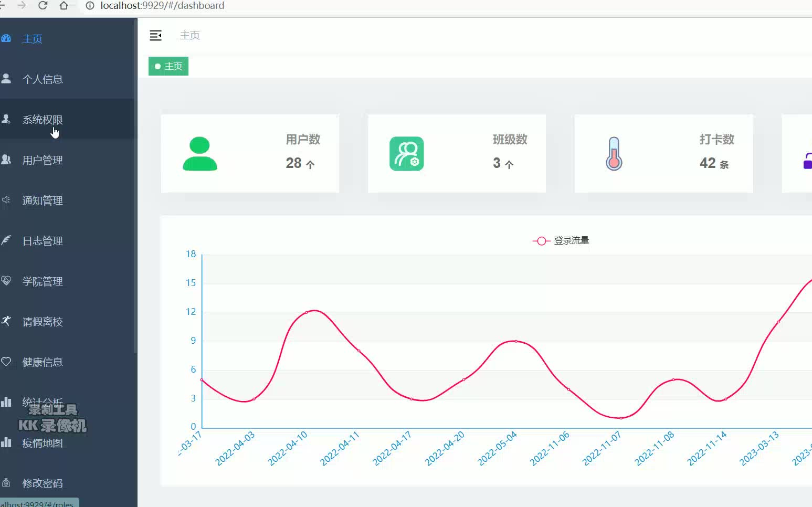
Task: Click 主页 in the breadcrumb bar
Action: pyautogui.click(x=189, y=35)
